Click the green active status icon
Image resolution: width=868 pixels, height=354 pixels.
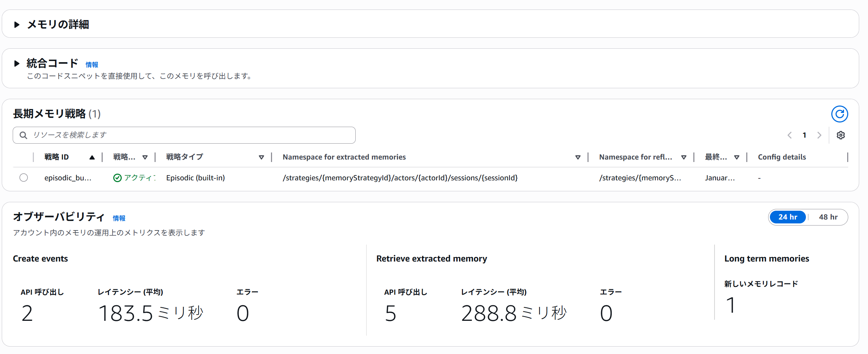tap(117, 178)
